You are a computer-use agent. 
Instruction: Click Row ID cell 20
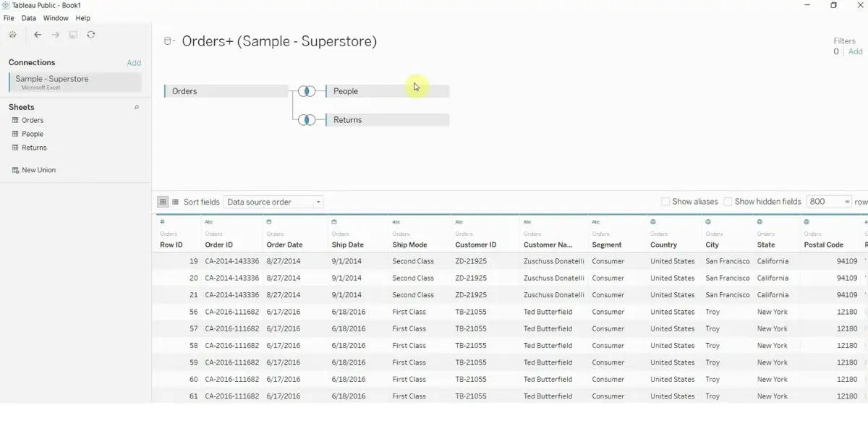point(193,278)
